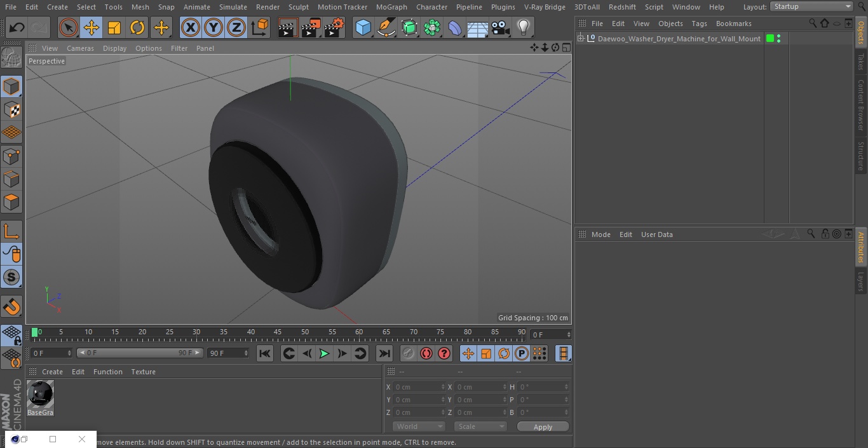
Task: Toggle Enable Axis mode
Action: point(11,231)
